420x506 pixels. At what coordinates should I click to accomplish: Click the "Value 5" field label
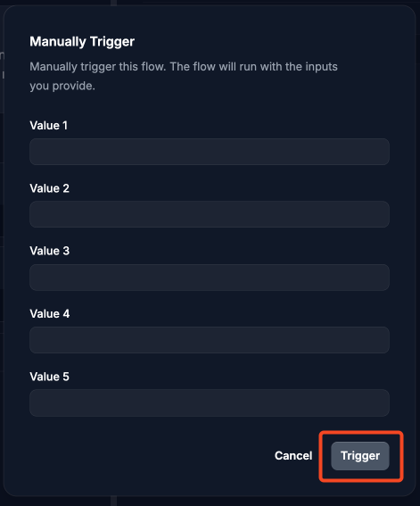[49, 377]
